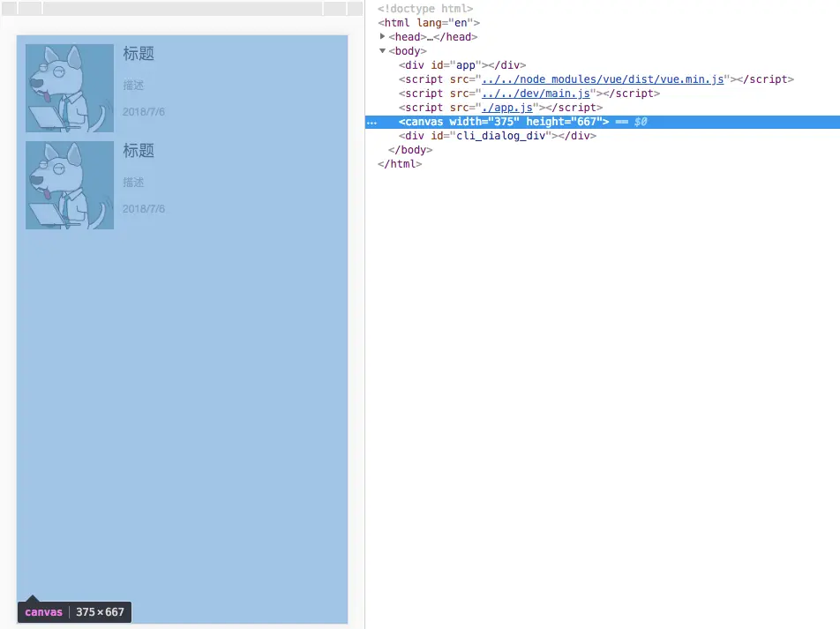Click the second item's 标题 title
The width and height of the screenshot is (840, 629).
139,151
